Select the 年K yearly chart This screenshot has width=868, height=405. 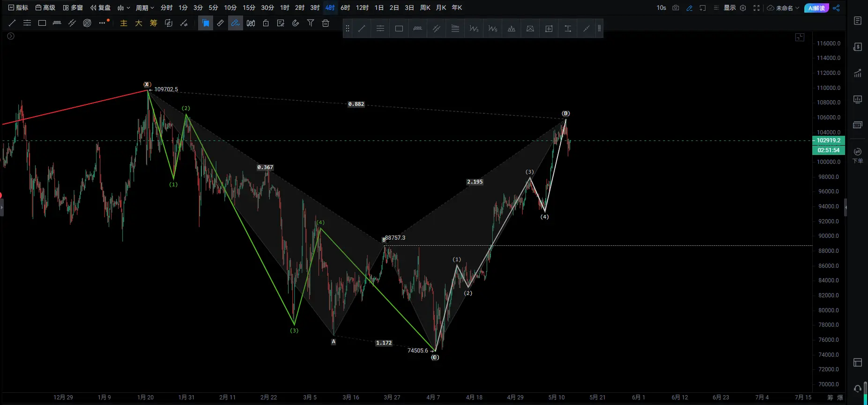click(457, 7)
